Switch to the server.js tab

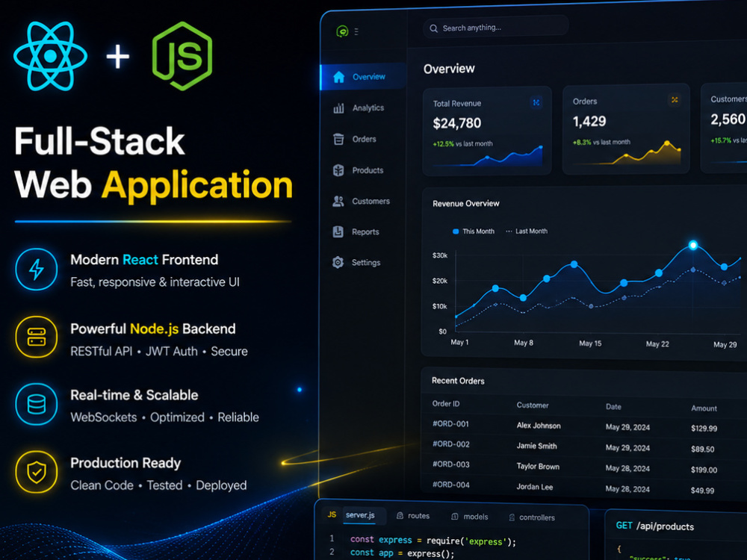click(x=360, y=515)
